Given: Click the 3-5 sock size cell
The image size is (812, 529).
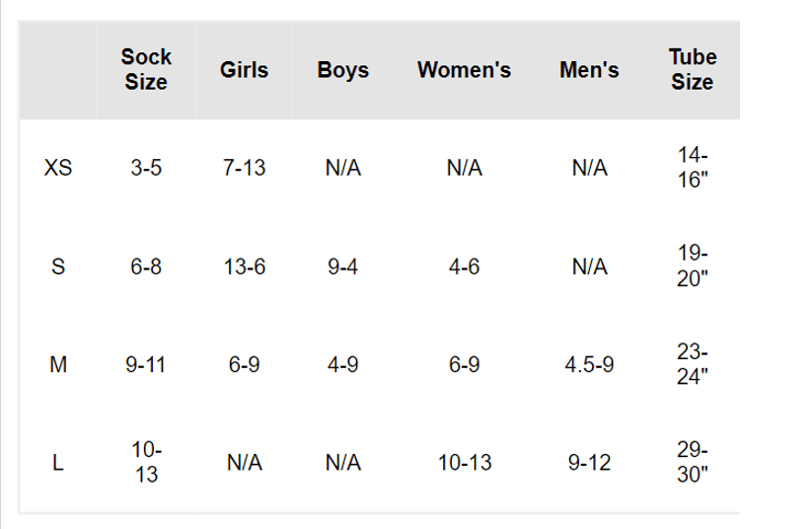Looking at the screenshot, I should 146,169.
